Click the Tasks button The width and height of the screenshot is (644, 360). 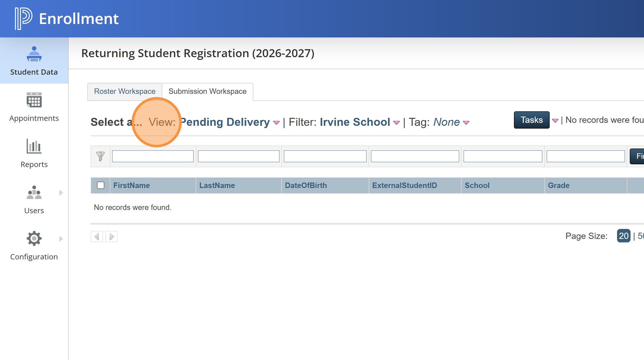coord(531,120)
